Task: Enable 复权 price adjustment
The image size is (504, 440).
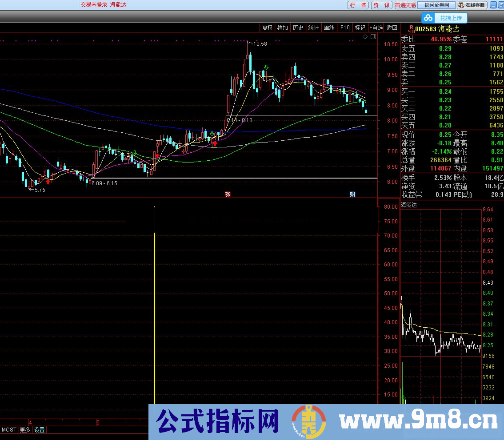Action: [x=267, y=28]
